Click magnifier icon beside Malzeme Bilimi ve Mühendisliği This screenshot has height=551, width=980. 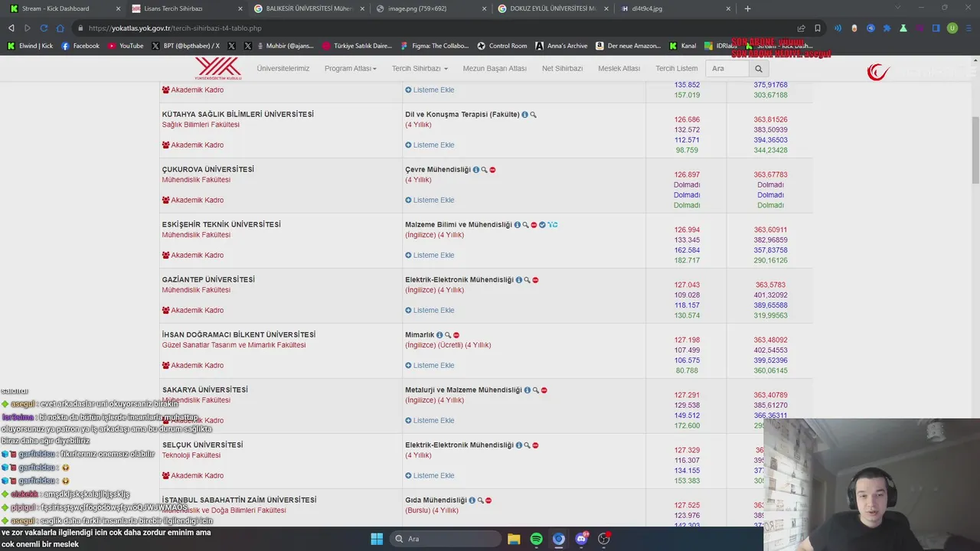point(525,225)
